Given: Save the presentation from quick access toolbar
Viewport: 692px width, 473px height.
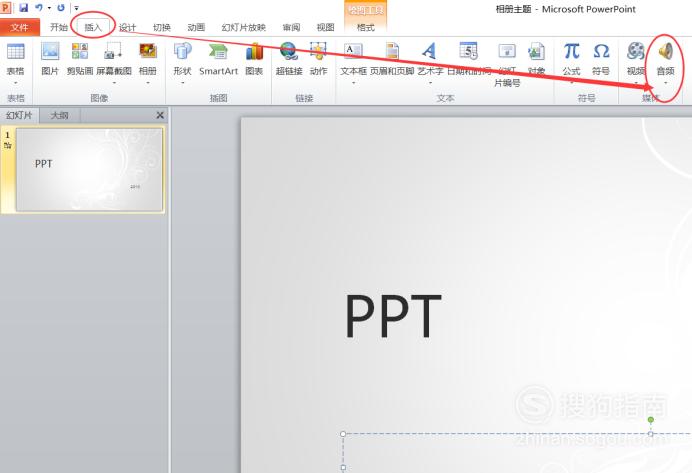Looking at the screenshot, I should pos(23,8).
